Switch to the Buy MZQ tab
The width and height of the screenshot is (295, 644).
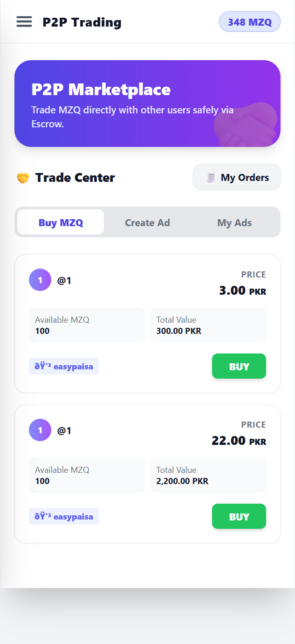[x=61, y=222]
